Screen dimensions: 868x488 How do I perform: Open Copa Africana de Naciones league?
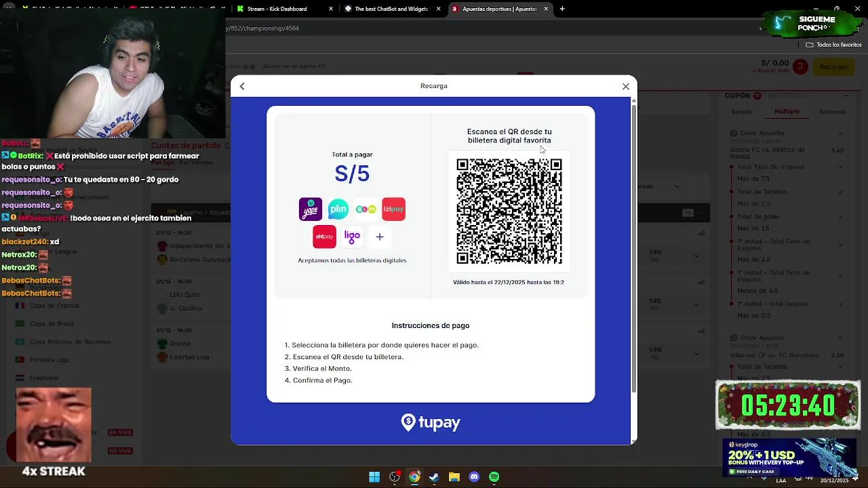pos(71,342)
